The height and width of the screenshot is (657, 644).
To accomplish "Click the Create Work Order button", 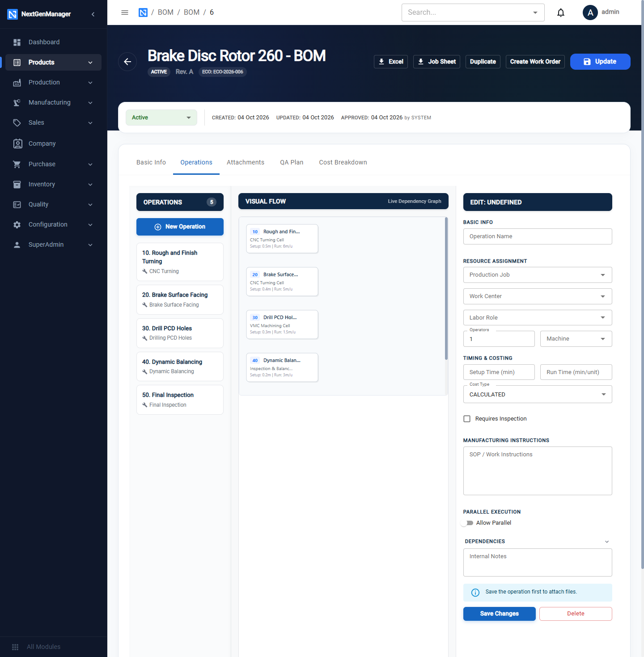I will coord(535,62).
